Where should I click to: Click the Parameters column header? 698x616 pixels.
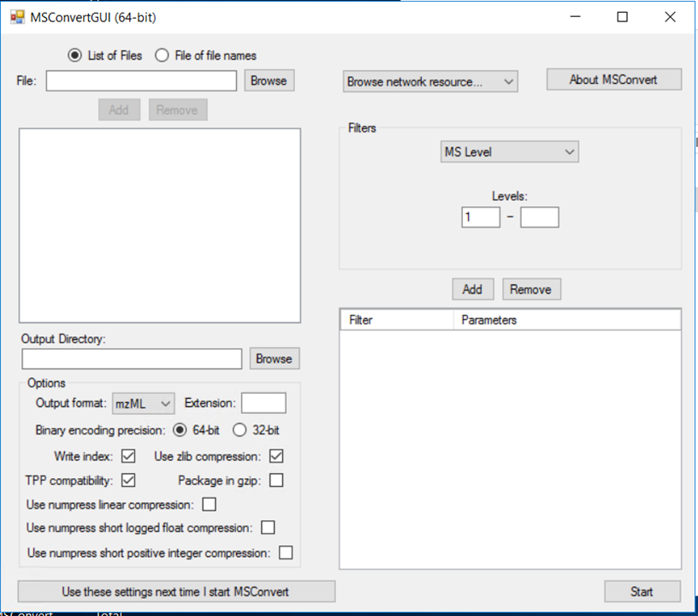[567, 320]
